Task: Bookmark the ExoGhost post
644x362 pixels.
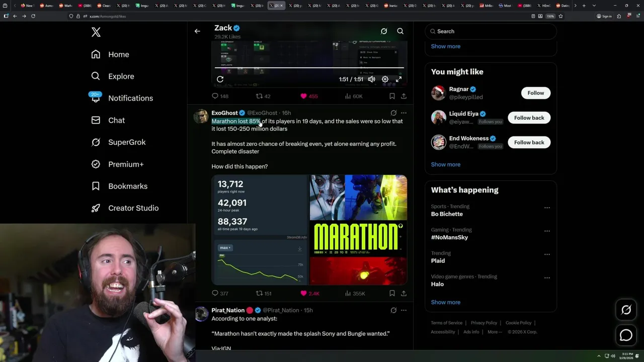Action: (392, 293)
